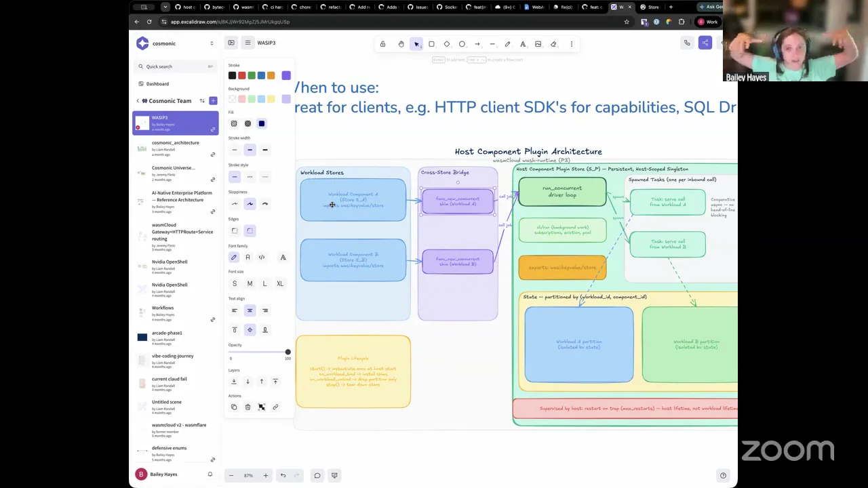Toggle the sidebar panel button
Screen dimensions: 868x488
point(231,43)
